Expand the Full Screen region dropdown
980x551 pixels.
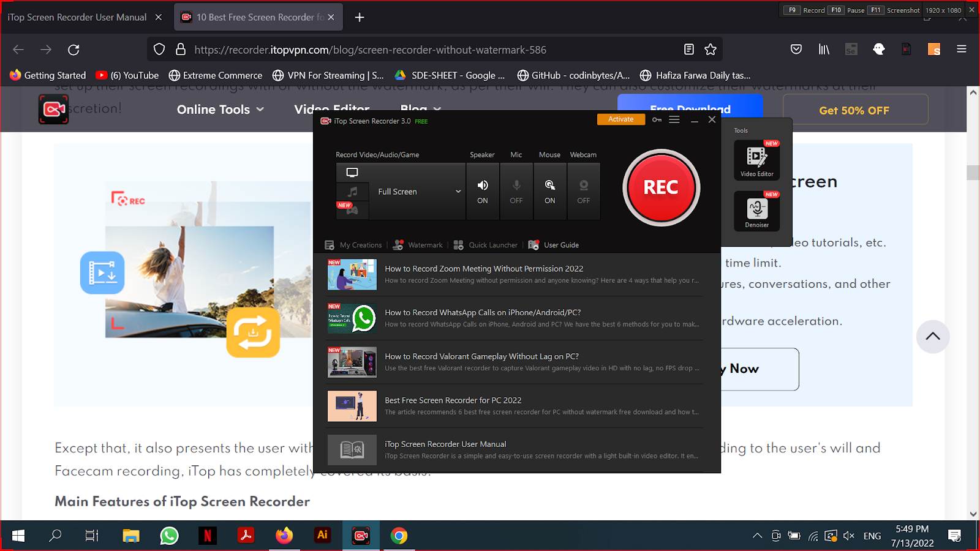(x=417, y=192)
